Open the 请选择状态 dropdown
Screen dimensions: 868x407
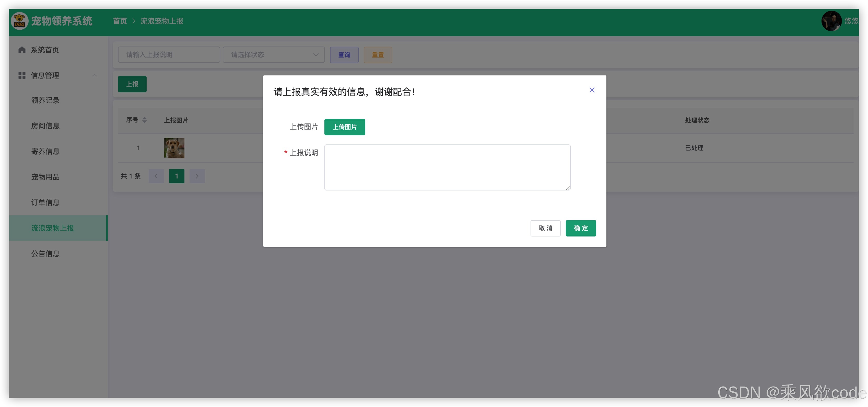point(274,55)
